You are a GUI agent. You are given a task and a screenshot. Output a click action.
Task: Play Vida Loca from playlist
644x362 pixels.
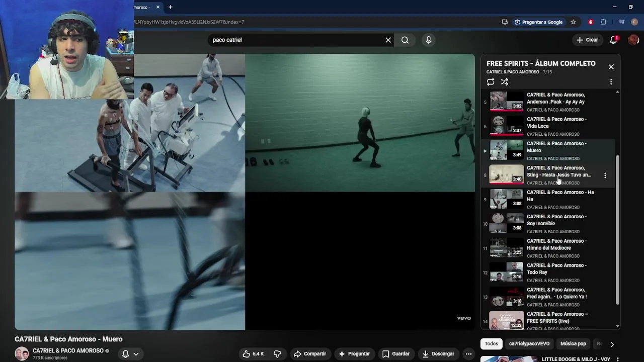click(x=548, y=126)
